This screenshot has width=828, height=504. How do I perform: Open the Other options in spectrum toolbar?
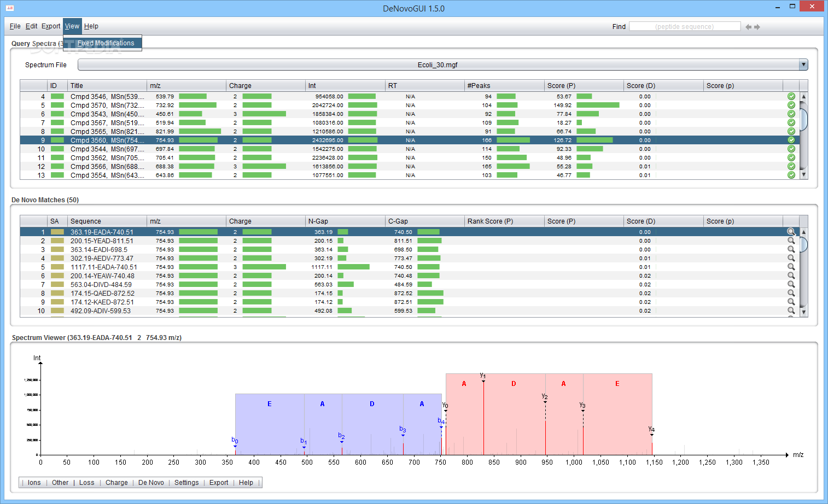pos(60,483)
